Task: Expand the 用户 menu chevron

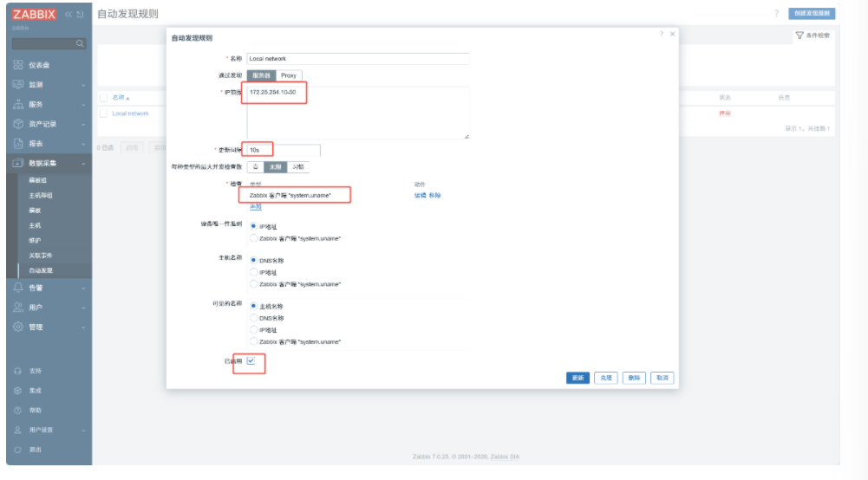Action: [83, 308]
